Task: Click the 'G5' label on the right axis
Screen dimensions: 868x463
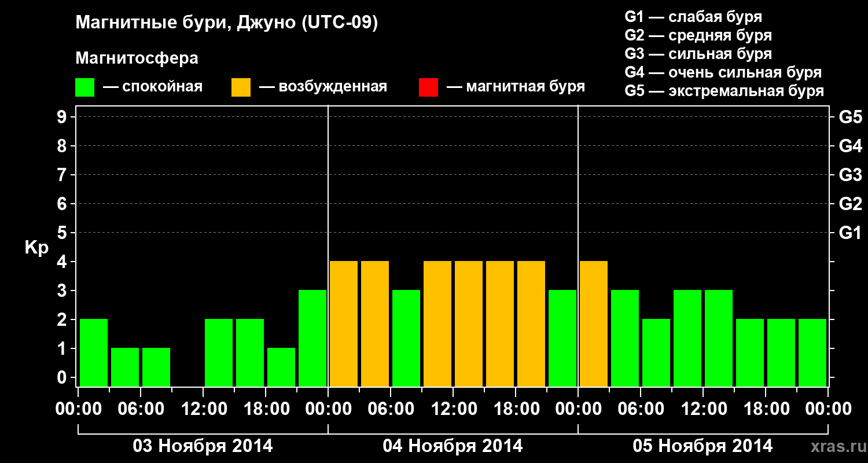Action: pos(850,117)
